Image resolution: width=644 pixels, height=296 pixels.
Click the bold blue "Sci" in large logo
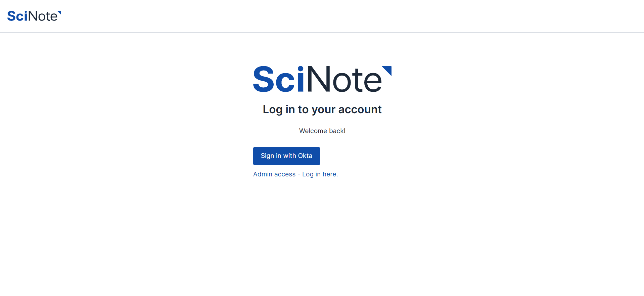tap(278, 79)
